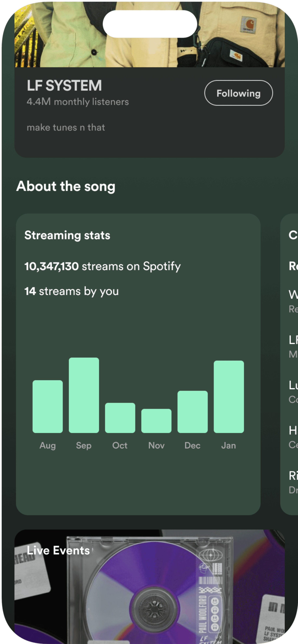The image size is (298, 644).
Task: Click the Jan month label
Action: (x=228, y=446)
